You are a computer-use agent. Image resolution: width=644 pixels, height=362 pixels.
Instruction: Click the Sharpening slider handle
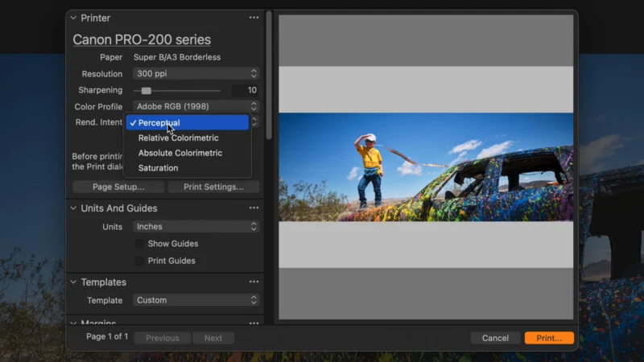147,90
